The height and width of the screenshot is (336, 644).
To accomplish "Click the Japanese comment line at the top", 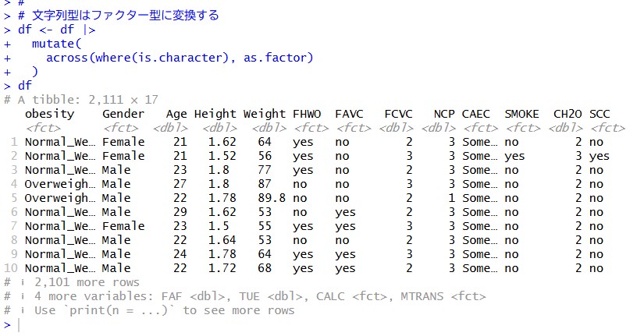I will tap(119, 16).
